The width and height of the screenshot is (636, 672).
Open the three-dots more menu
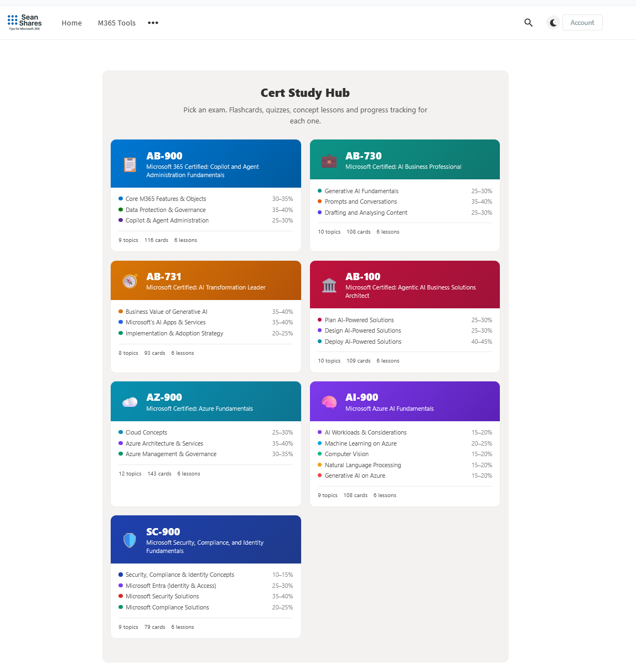click(153, 23)
